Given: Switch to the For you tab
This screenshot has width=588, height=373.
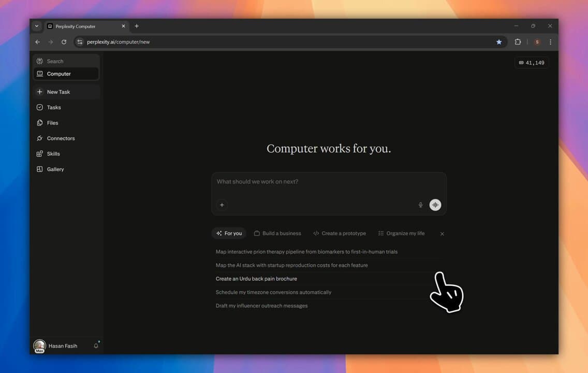Looking at the screenshot, I should (x=229, y=233).
